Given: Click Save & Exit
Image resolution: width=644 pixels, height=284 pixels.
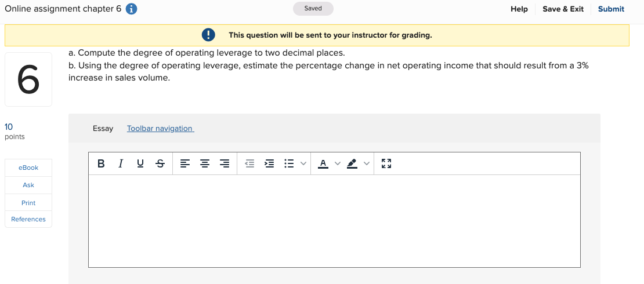Looking at the screenshot, I should [x=563, y=9].
